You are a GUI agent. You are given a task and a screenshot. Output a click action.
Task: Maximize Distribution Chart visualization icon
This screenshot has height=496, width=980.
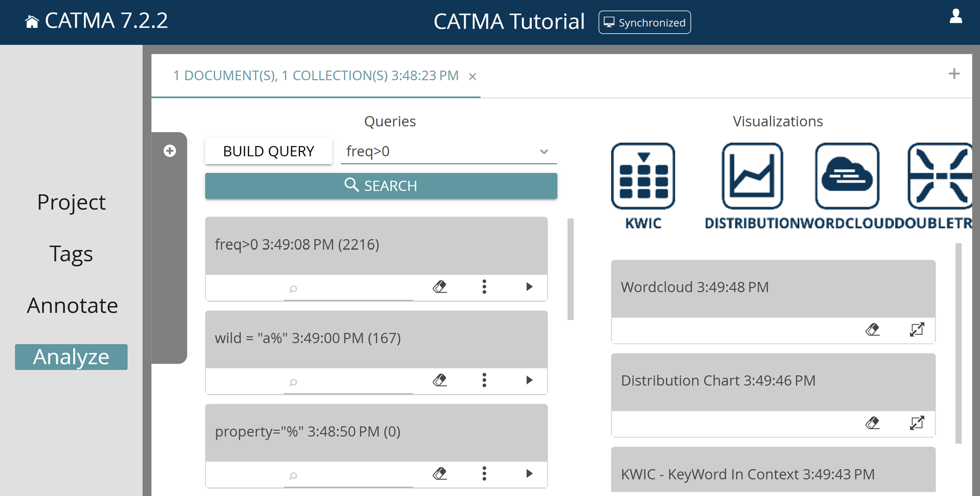[x=917, y=424]
